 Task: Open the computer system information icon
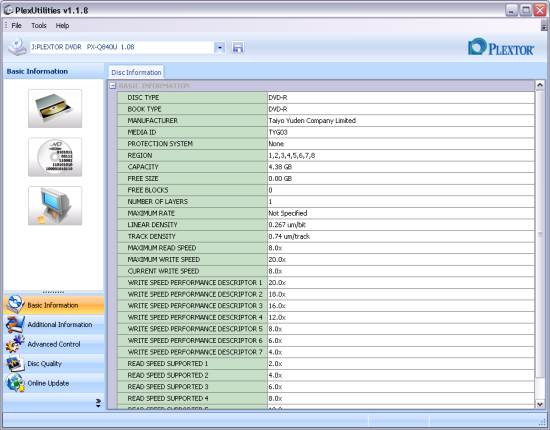[x=55, y=206]
